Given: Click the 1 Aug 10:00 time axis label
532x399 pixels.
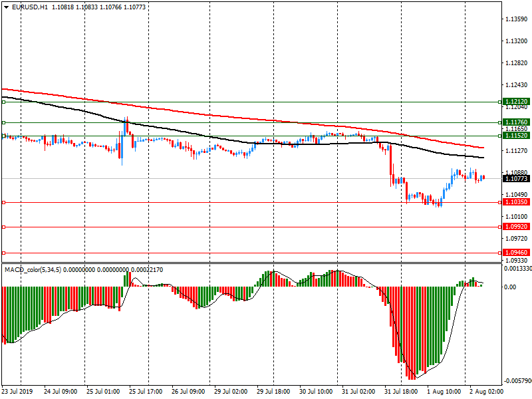Looking at the screenshot, I should 444,392.
